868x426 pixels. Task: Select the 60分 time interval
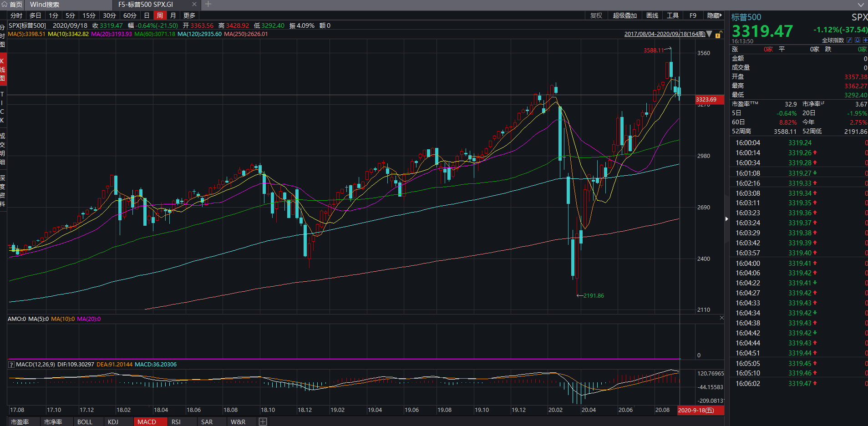130,15
